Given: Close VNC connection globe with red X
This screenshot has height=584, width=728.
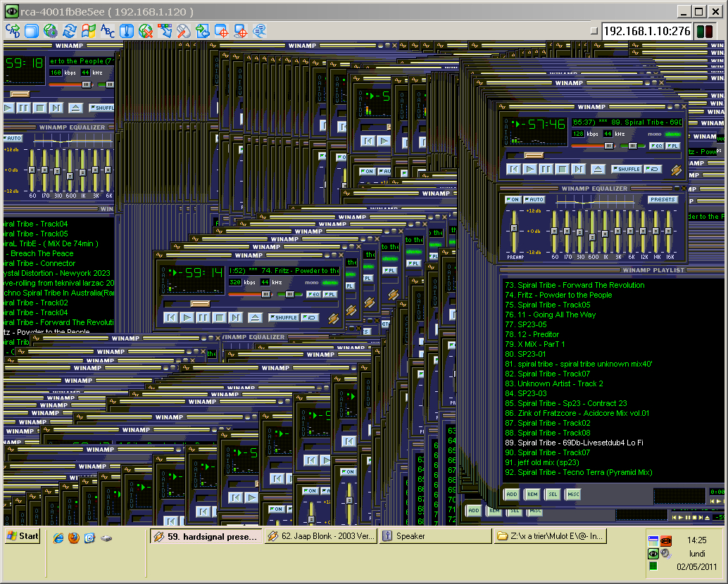Looking at the screenshot, I should click(x=146, y=31).
